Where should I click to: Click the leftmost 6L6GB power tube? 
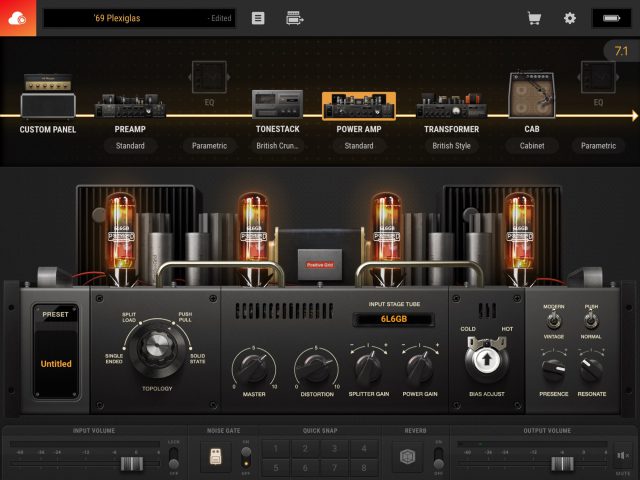(x=121, y=237)
